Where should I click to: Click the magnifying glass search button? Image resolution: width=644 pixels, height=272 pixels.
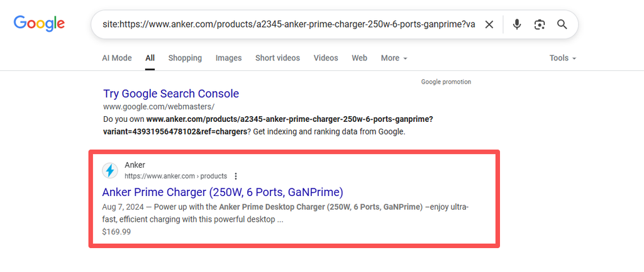pyautogui.click(x=562, y=24)
